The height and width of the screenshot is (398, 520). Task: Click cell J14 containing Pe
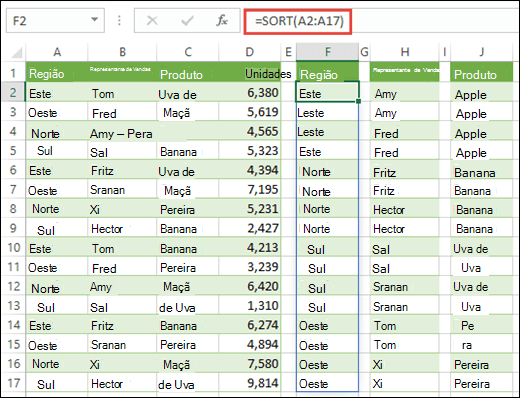pos(482,325)
